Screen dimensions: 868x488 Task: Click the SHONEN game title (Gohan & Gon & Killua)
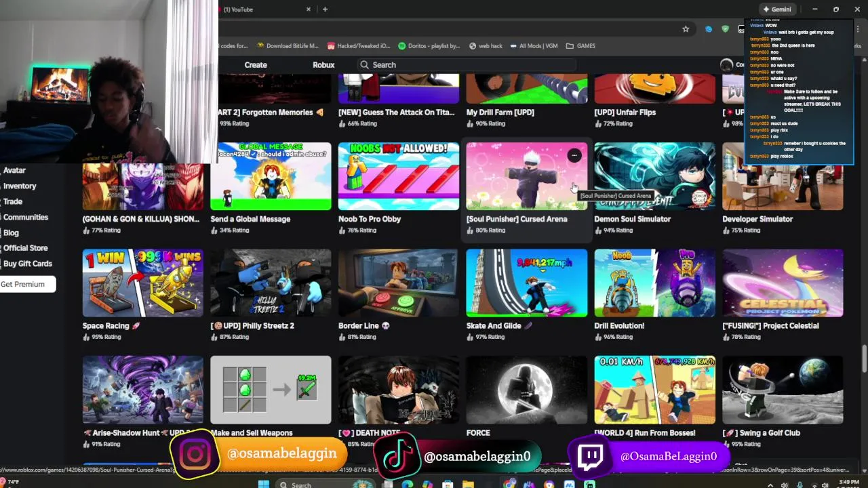141,219
